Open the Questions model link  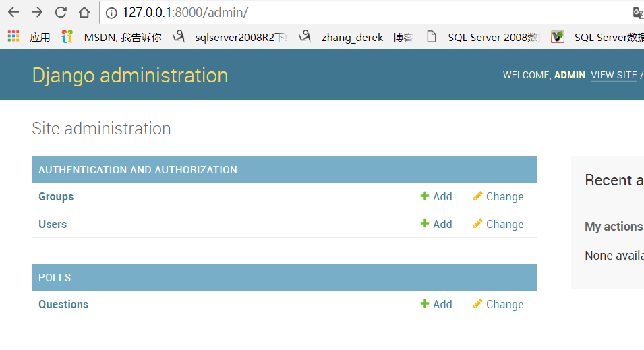coord(63,304)
